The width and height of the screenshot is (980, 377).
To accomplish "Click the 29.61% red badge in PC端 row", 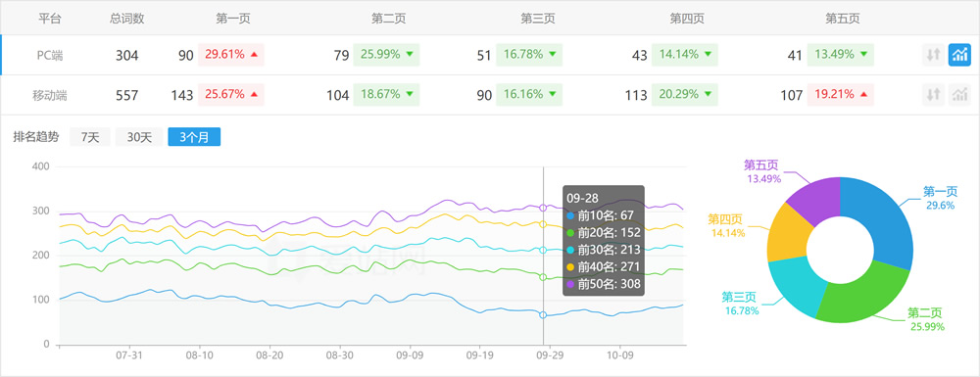I will (231, 54).
